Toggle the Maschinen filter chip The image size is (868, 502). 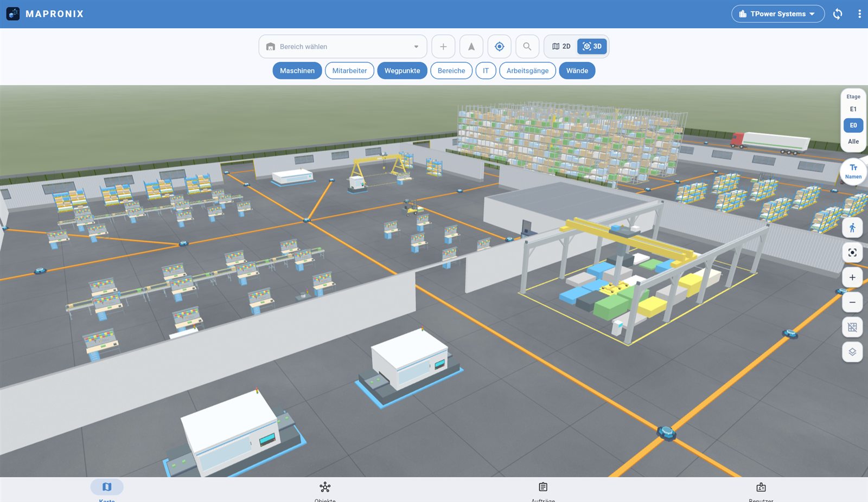(297, 70)
